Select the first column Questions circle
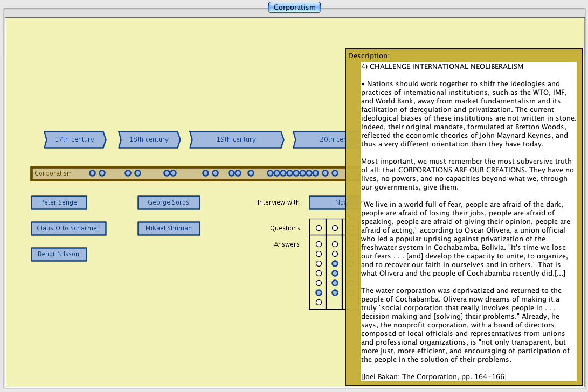Viewport: 588px width, 392px height. [319, 228]
